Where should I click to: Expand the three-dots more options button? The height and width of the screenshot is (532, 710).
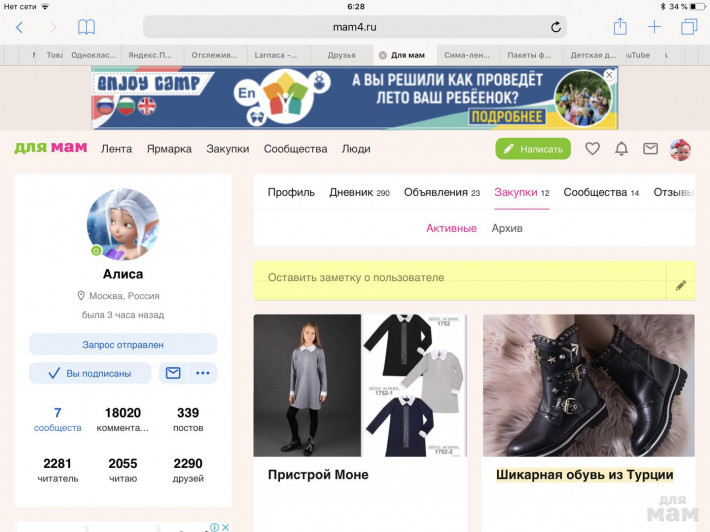click(203, 373)
